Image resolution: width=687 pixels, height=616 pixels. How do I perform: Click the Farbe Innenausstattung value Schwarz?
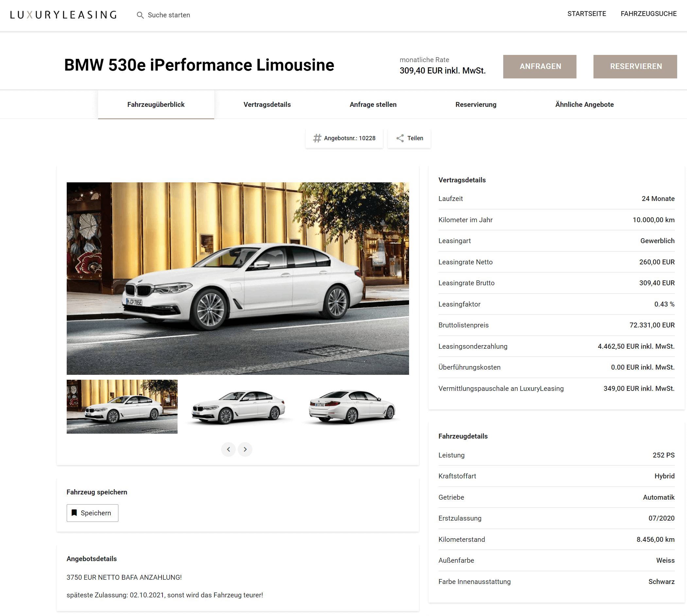coord(661,582)
